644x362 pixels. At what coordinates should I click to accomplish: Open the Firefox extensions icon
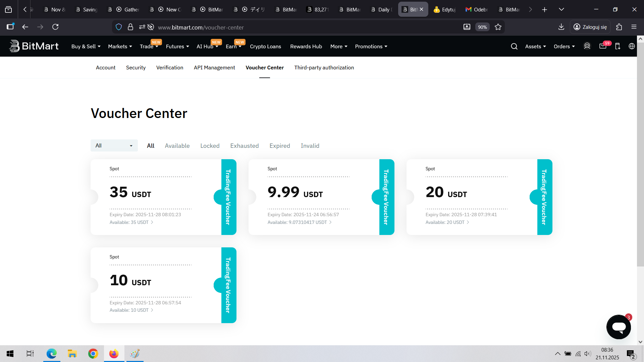619,27
